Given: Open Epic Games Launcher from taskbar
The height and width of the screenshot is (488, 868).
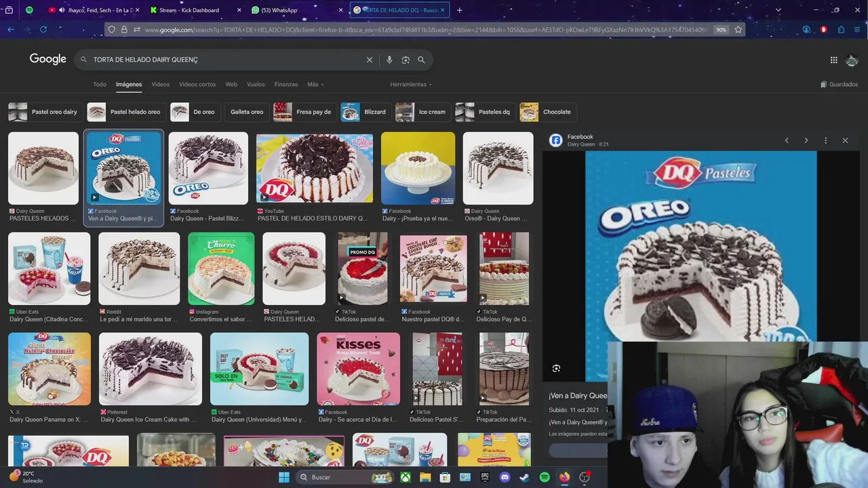Looking at the screenshot, I should tap(485, 477).
